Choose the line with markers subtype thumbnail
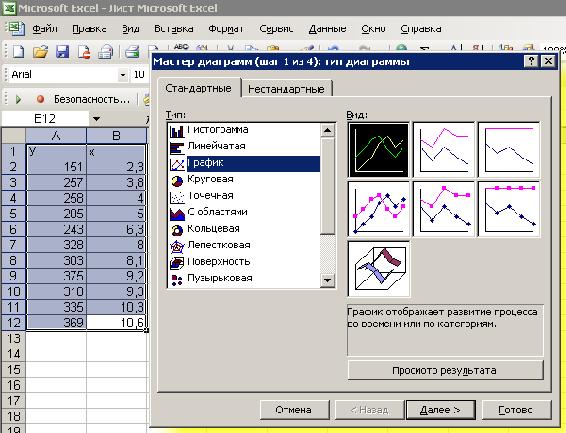This screenshot has height=433, width=566. coord(379,209)
